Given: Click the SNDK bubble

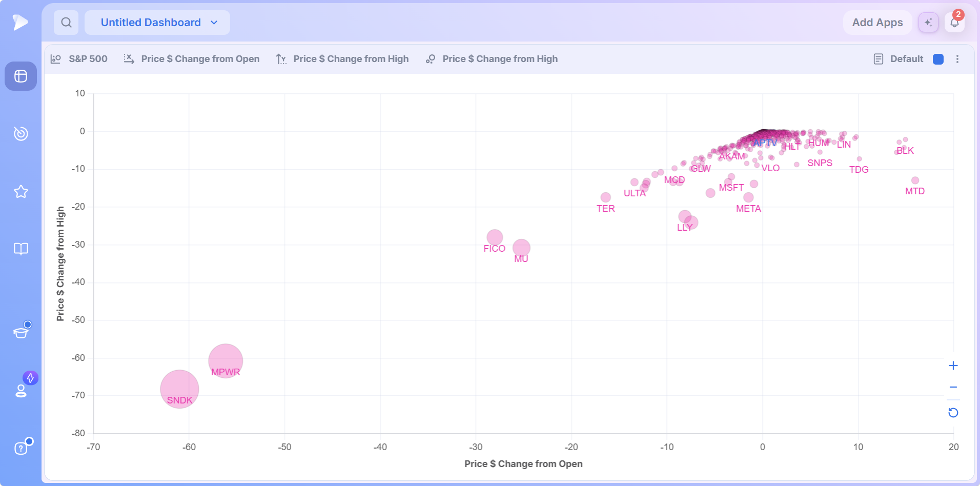Looking at the screenshot, I should click(179, 389).
